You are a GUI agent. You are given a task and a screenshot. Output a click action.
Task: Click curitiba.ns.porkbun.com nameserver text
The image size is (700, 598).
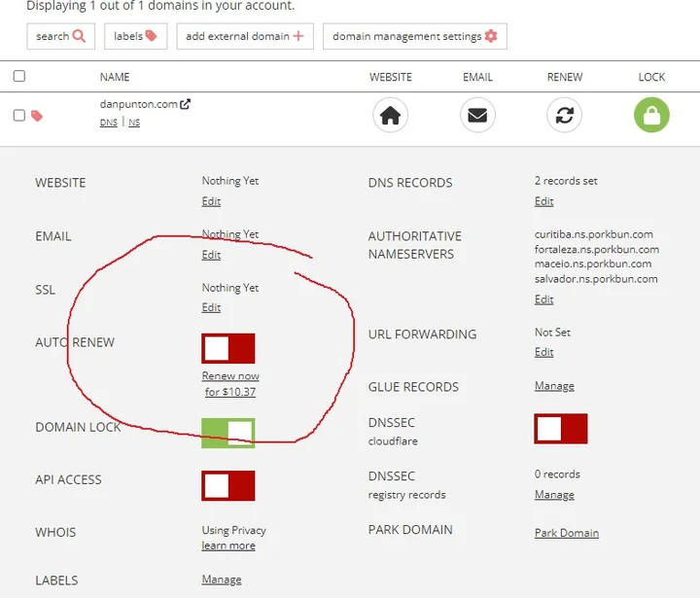click(594, 234)
